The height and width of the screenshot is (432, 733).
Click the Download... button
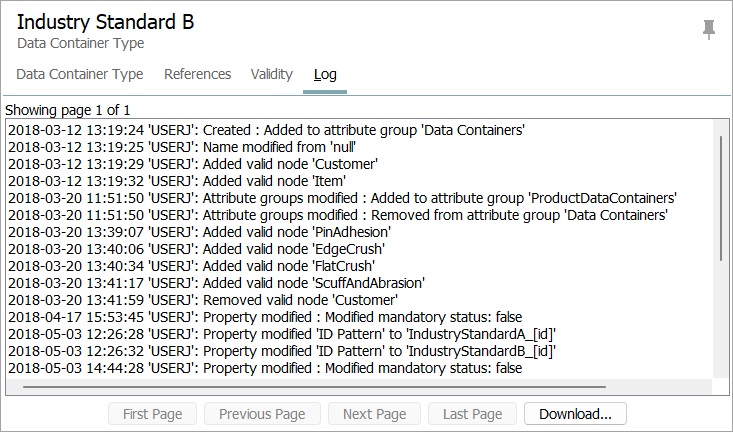[575, 414]
